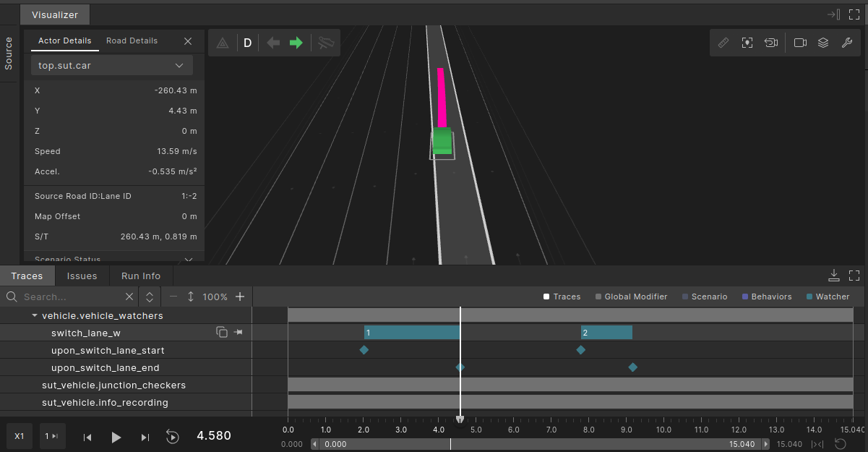868x452 pixels.
Task: Open the top.sut.car actor dropdown
Action: [x=112, y=66]
